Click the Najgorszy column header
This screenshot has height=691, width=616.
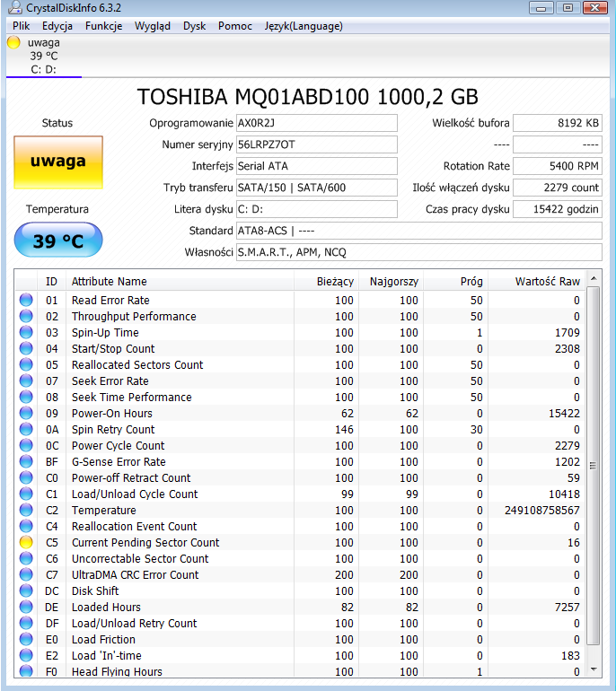[391, 281]
